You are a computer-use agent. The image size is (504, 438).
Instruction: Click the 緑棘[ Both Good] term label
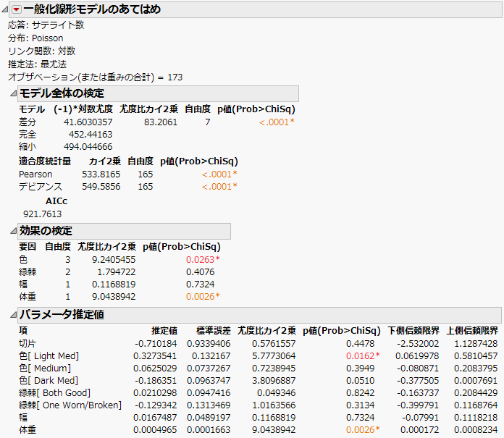tap(54, 392)
